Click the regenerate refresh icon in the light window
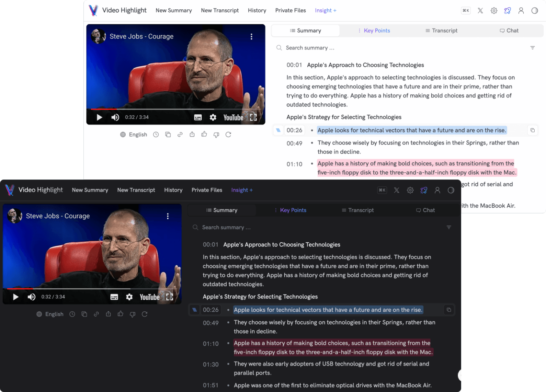The height and width of the screenshot is (392, 546). click(228, 135)
